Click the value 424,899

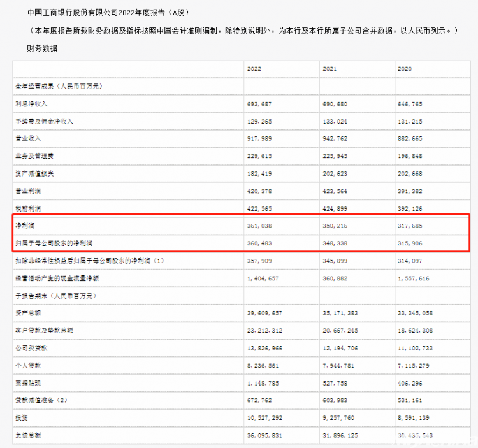335,209
